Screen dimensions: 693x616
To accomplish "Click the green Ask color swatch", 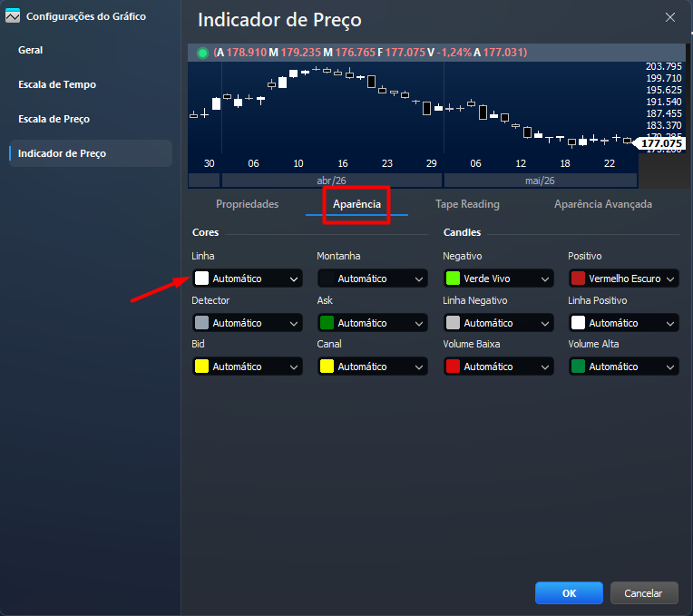I will pos(327,323).
